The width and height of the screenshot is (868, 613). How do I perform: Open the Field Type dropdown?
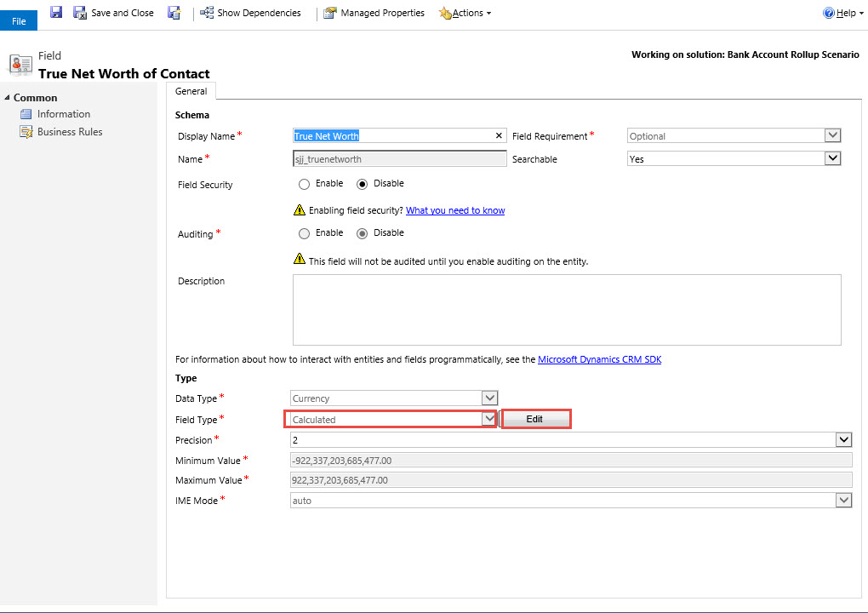tap(488, 419)
